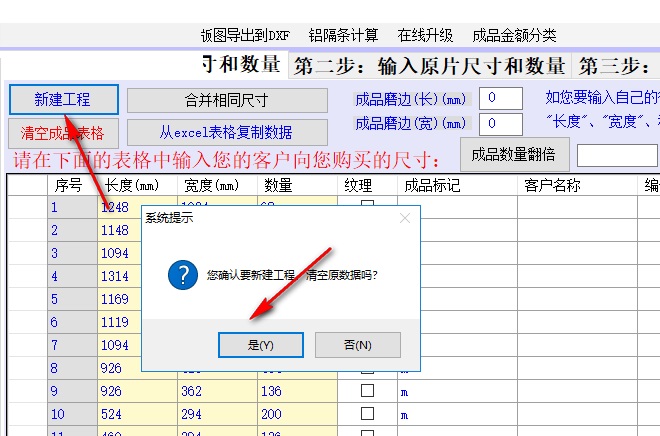Switch to the 第三步 tab
660x436 pixels.
(615, 66)
